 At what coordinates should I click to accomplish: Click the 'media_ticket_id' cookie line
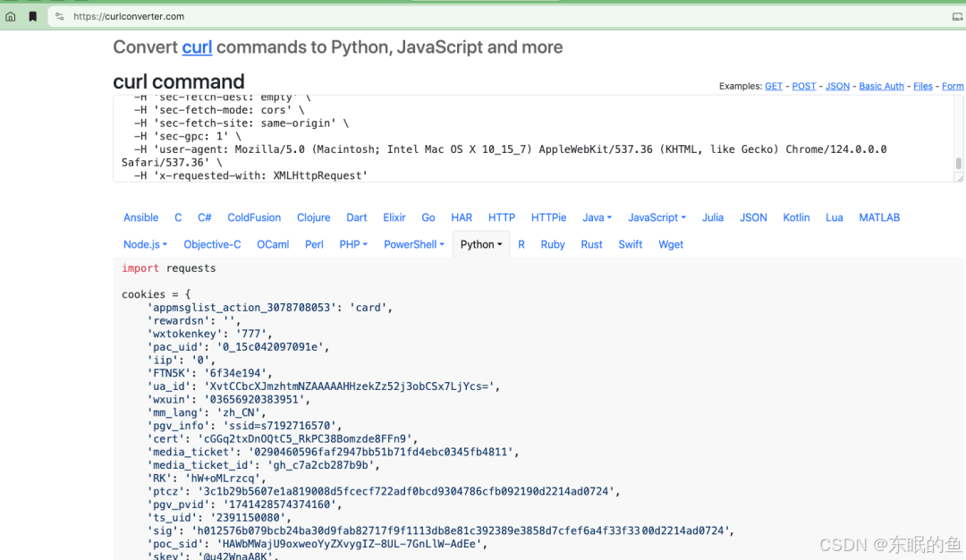[x=264, y=465]
